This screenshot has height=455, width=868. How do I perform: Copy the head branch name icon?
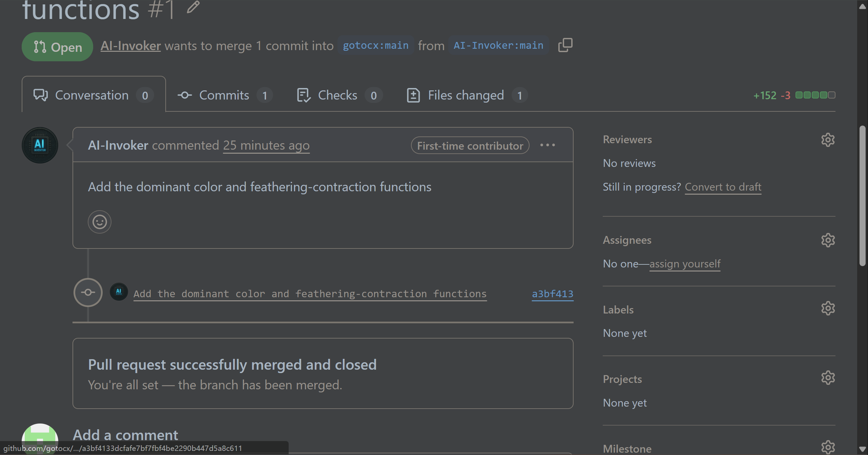(565, 45)
